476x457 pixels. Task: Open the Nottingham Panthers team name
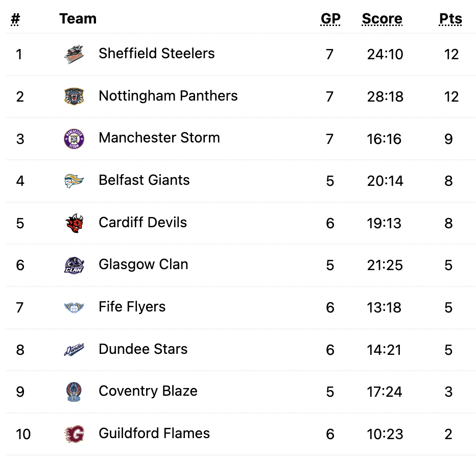pos(168,96)
